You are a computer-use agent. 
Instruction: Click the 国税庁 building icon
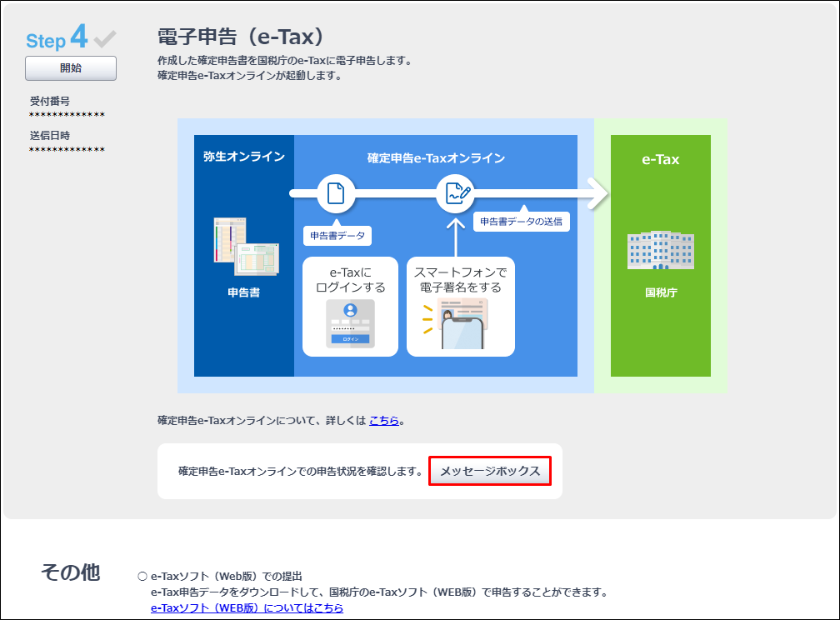[x=661, y=250]
